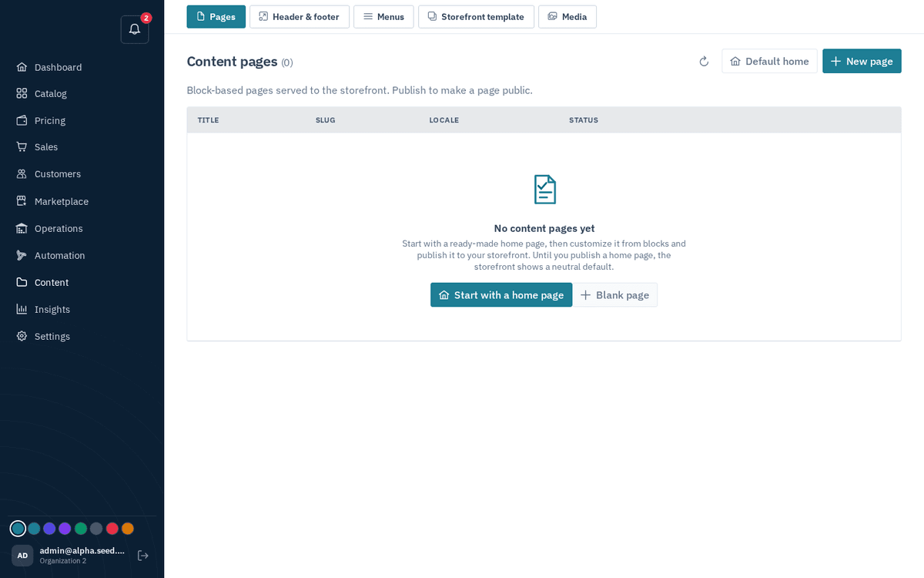The height and width of the screenshot is (578, 924).
Task: Click the AD user avatar
Action: point(22,556)
